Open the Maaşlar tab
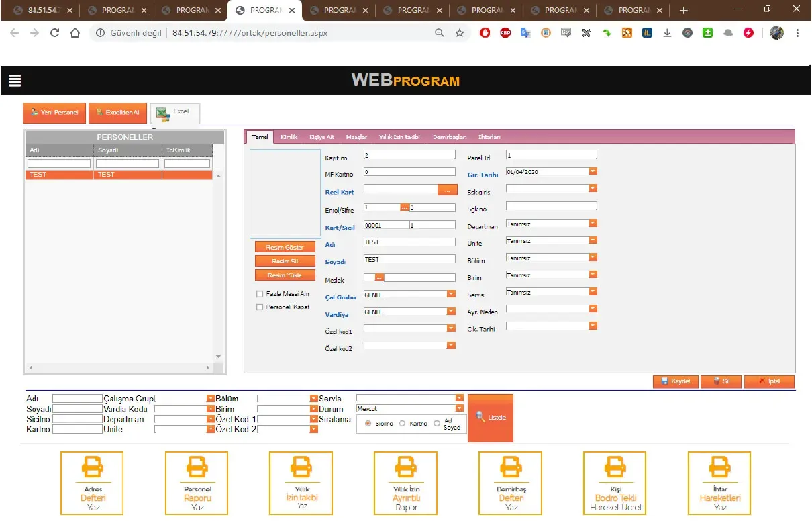The height and width of the screenshot is (521, 812). [356, 137]
